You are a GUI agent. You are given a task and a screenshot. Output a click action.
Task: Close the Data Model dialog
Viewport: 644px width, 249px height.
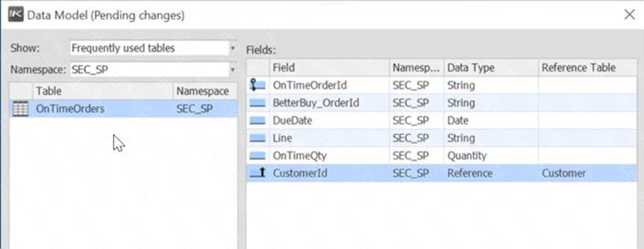pyautogui.click(x=629, y=15)
